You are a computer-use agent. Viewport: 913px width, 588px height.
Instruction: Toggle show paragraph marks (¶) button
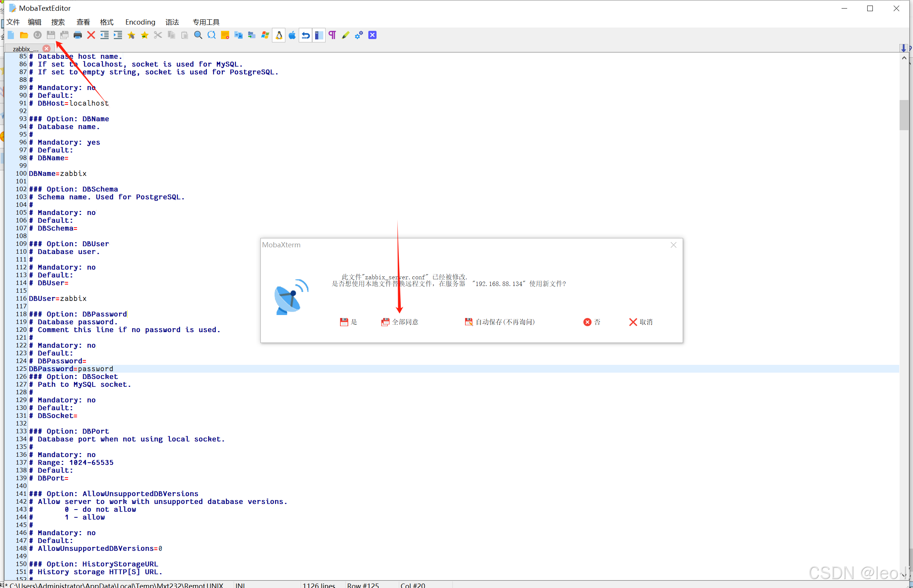pos(332,35)
